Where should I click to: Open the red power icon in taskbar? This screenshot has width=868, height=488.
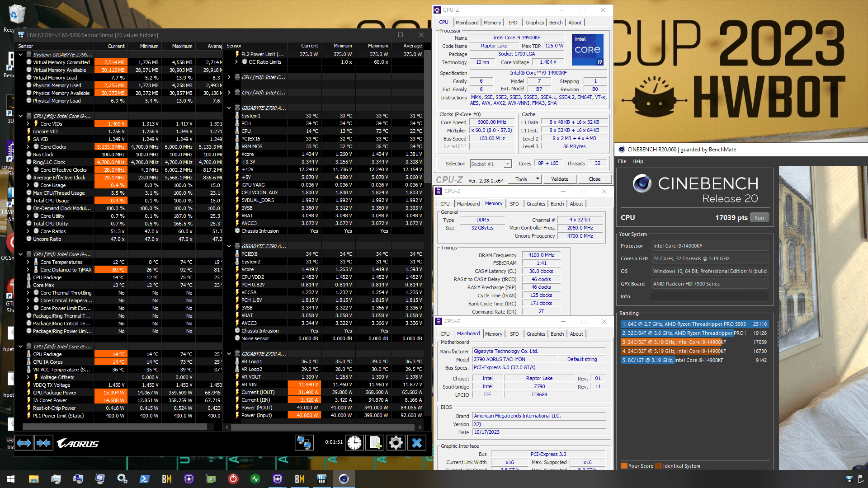pyautogui.click(x=233, y=479)
